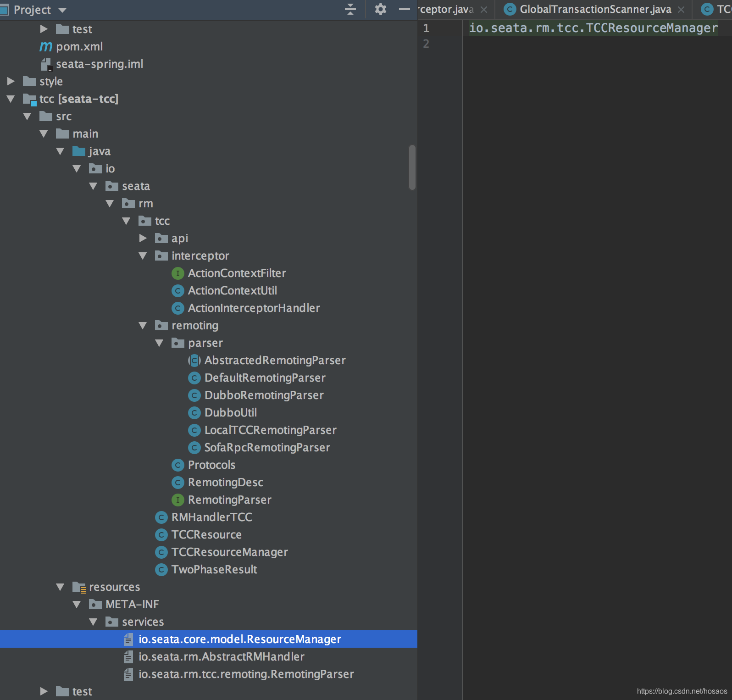Image resolution: width=732 pixels, height=700 pixels.
Task: Open pom.xml Maven file
Action: tap(79, 46)
